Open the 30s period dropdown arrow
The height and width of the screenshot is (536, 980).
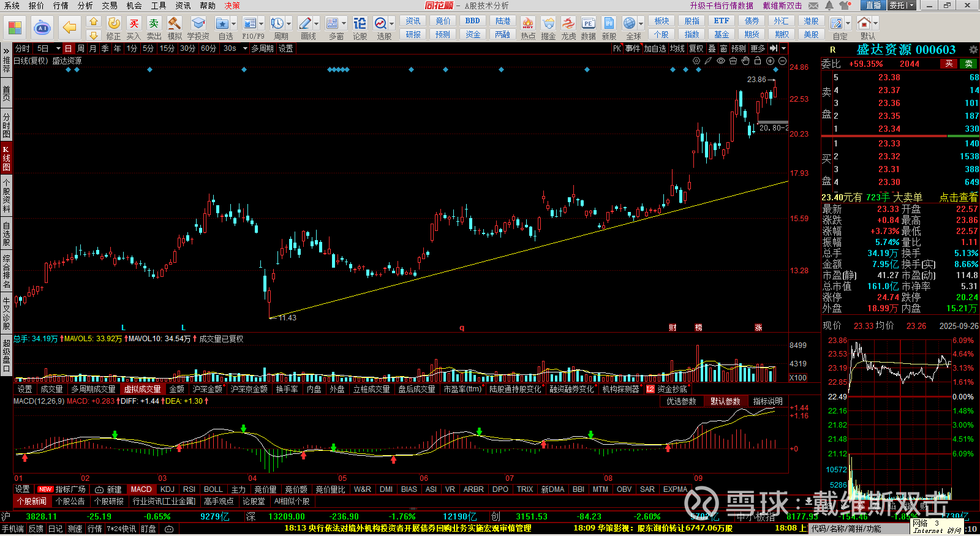pos(244,48)
